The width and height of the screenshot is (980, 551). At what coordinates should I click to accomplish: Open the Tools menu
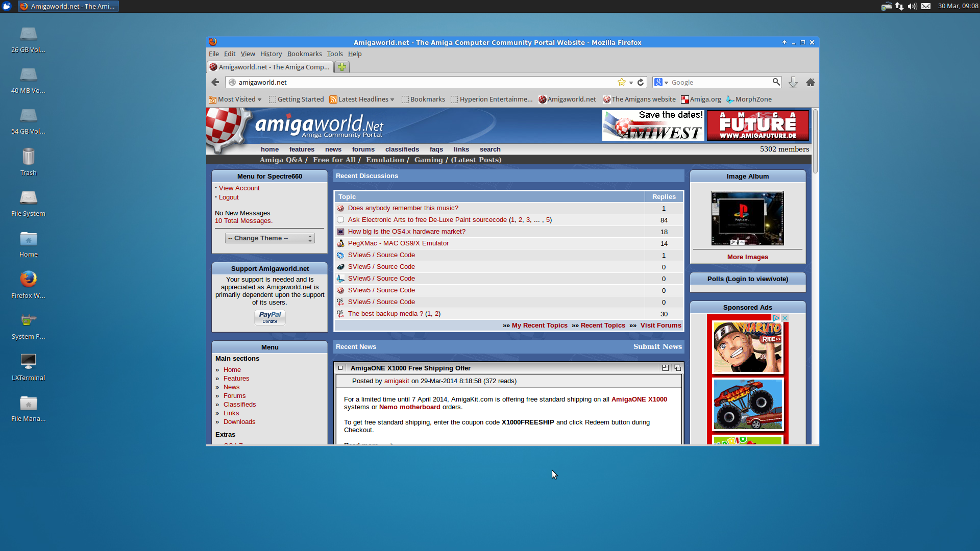334,54
